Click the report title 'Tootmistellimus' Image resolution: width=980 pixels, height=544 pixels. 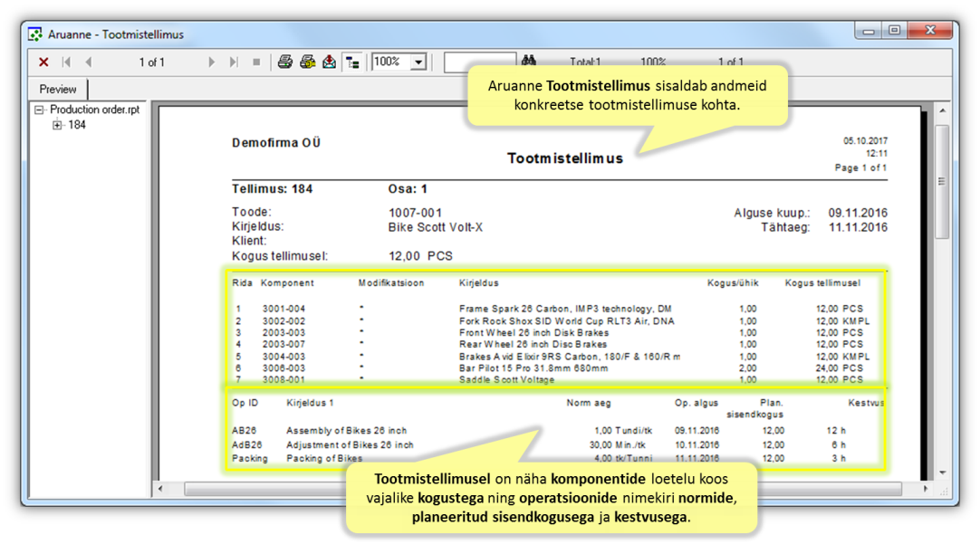[565, 158]
